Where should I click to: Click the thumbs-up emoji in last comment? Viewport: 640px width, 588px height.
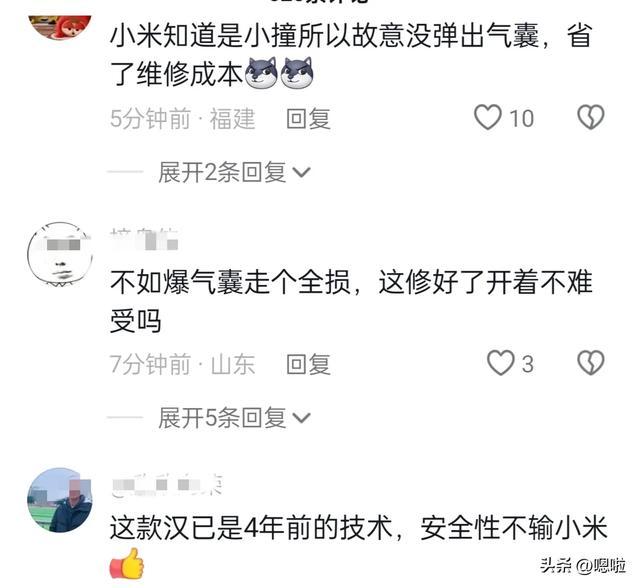[x=127, y=564]
